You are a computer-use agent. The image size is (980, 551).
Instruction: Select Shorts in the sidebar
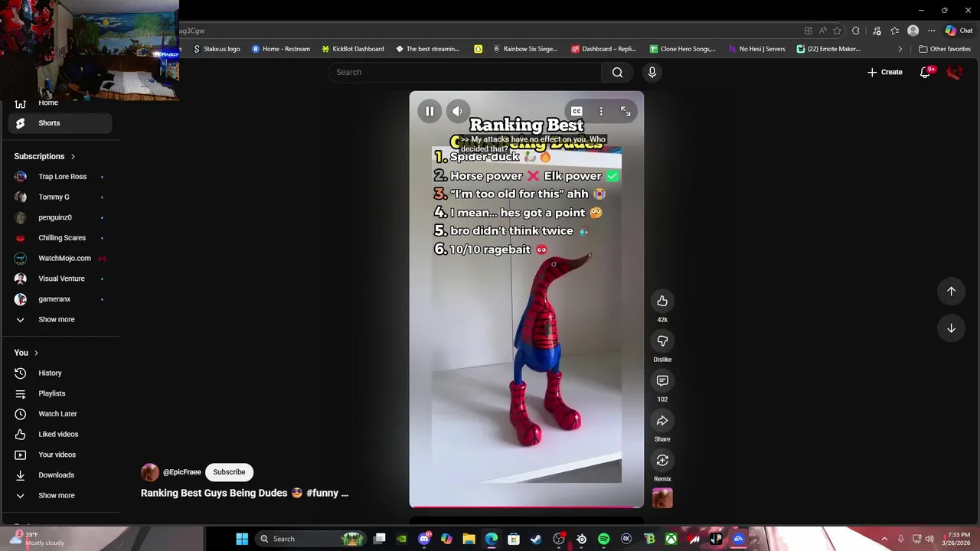tap(60, 123)
